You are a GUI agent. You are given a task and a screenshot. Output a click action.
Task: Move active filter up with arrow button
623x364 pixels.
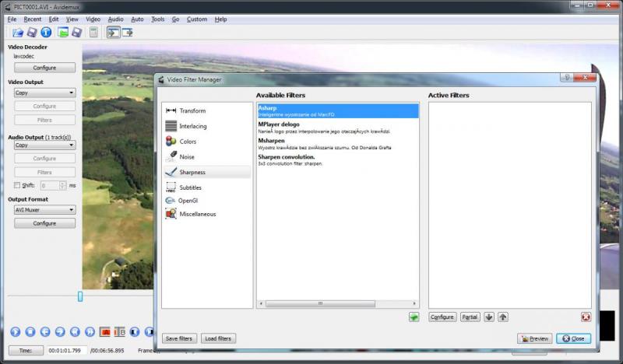(x=503, y=317)
